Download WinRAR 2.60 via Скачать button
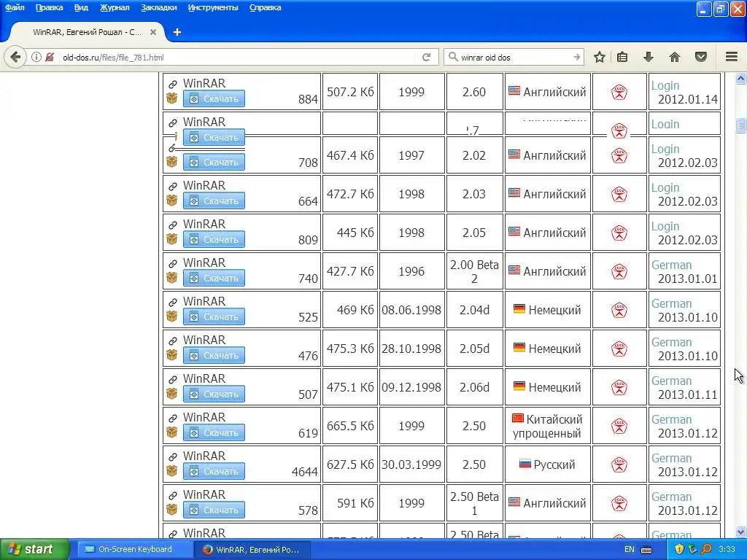This screenshot has height=560, width=747. (214, 98)
